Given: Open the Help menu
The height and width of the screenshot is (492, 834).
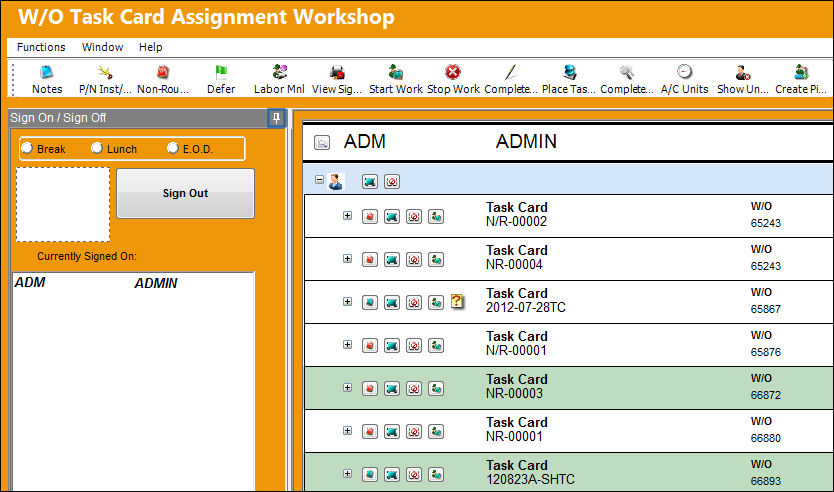Looking at the screenshot, I should point(151,47).
